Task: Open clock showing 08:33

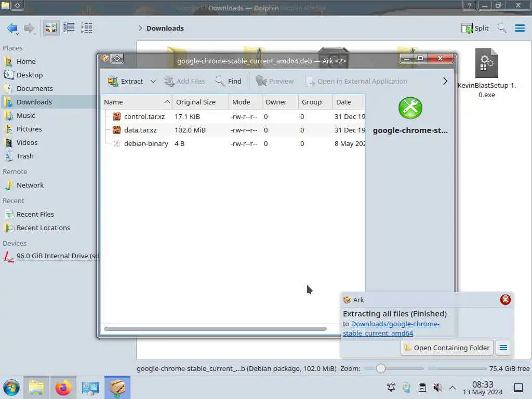Action: pos(483,388)
